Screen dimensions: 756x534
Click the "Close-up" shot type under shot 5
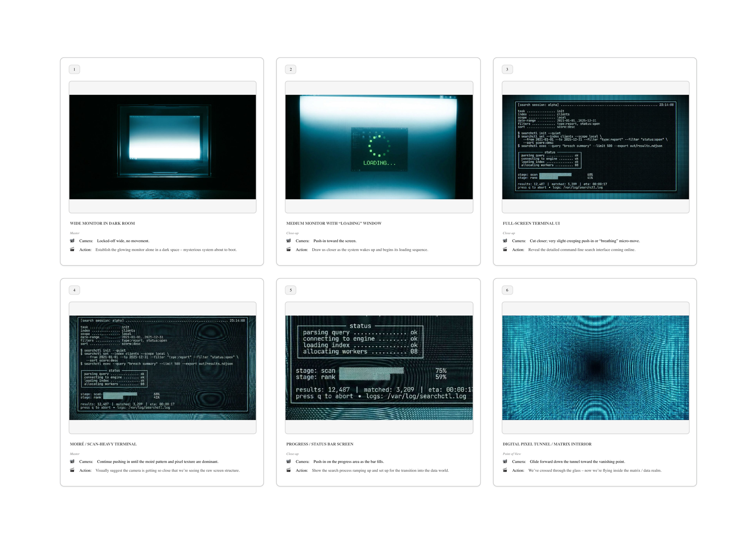(292, 454)
